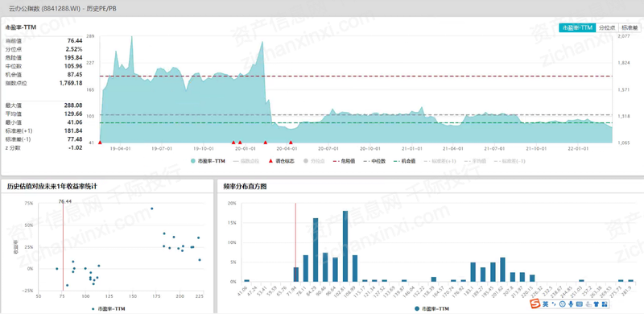Select the 市盈率-TTM tab
This screenshot has width=644, height=314.
pyautogui.click(x=576, y=27)
